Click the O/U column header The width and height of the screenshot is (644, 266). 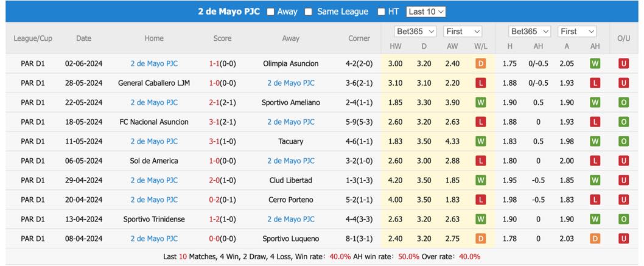point(623,38)
